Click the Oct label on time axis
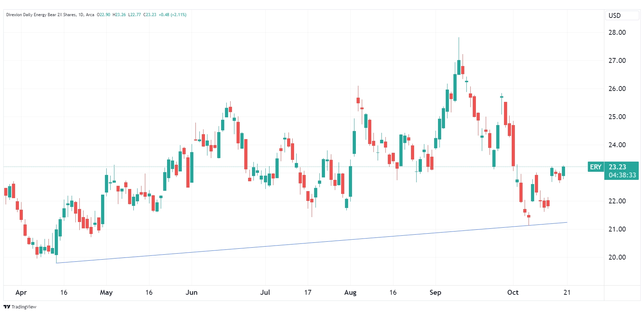This screenshot has width=644, height=313. [513, 292]
